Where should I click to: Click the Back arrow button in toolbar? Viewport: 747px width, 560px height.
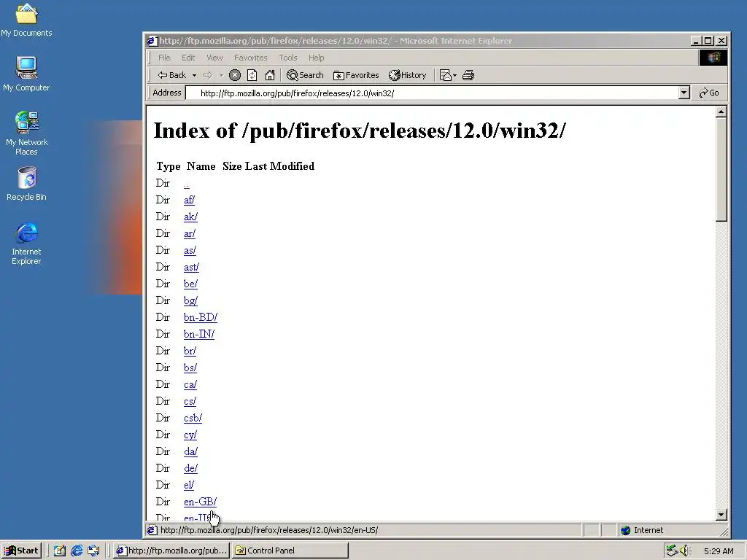[172, 75]
